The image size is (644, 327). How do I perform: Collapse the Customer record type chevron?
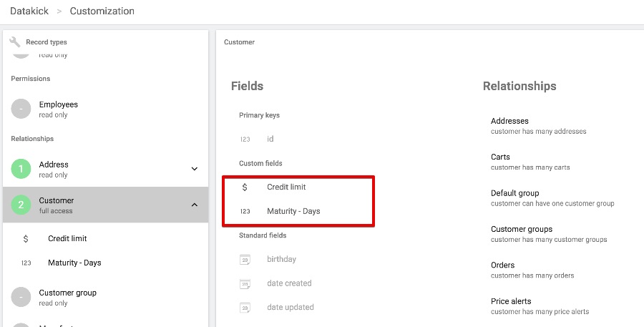[195, 205]
